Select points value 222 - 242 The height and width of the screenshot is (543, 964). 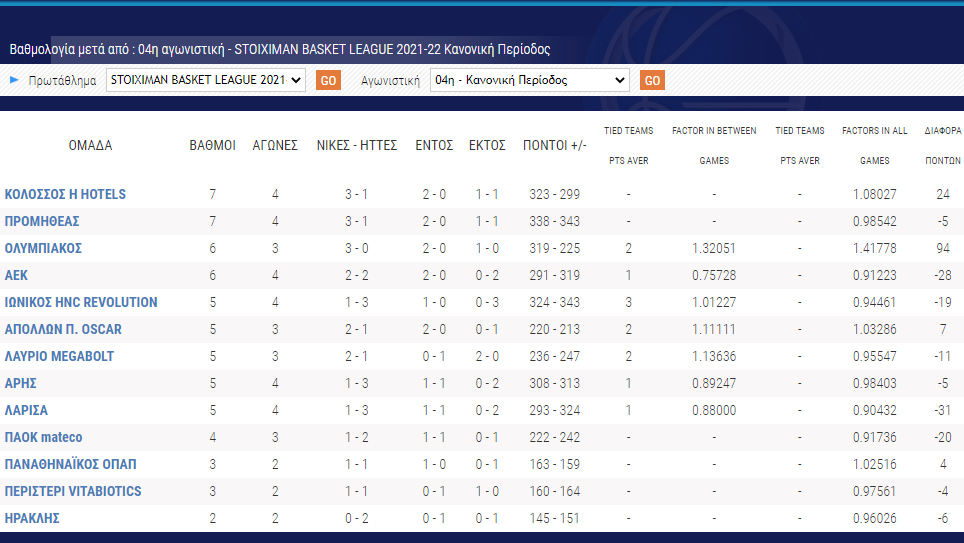(x=555, y=438)
